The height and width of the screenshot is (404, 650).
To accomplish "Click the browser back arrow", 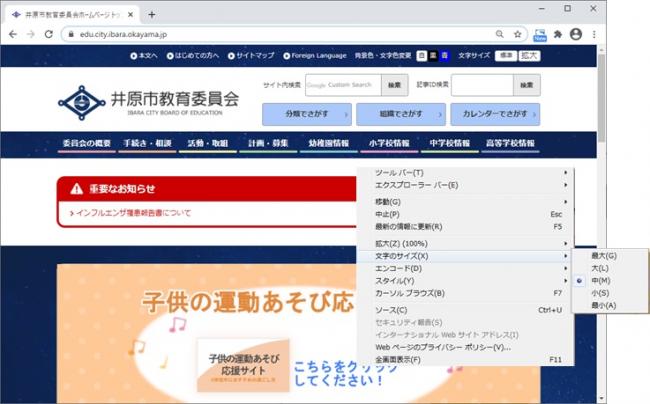I will (x=13, y=34).
